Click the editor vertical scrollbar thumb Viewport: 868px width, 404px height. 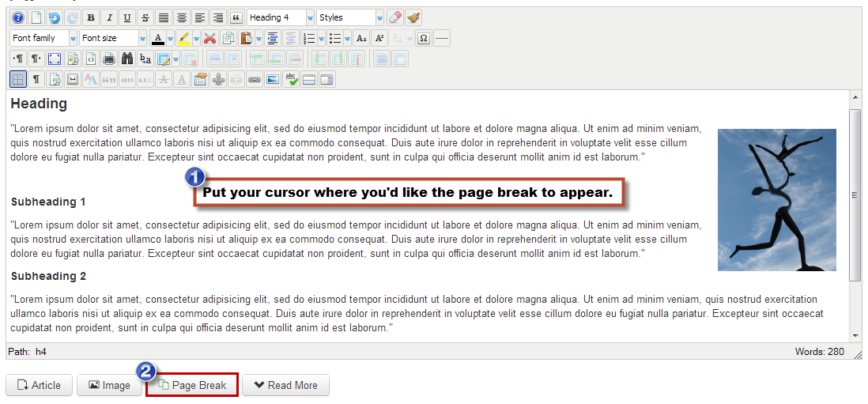point(856,195)
